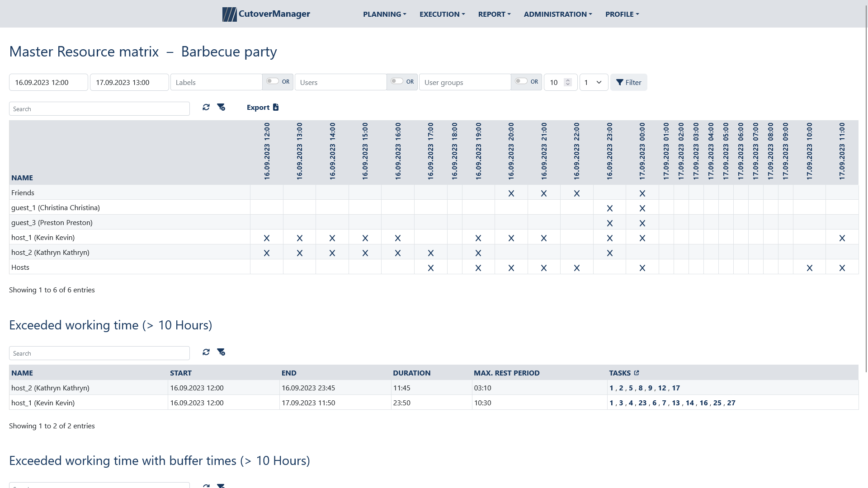Expand the EXECUTION dropdown menu

pos(442,14)
